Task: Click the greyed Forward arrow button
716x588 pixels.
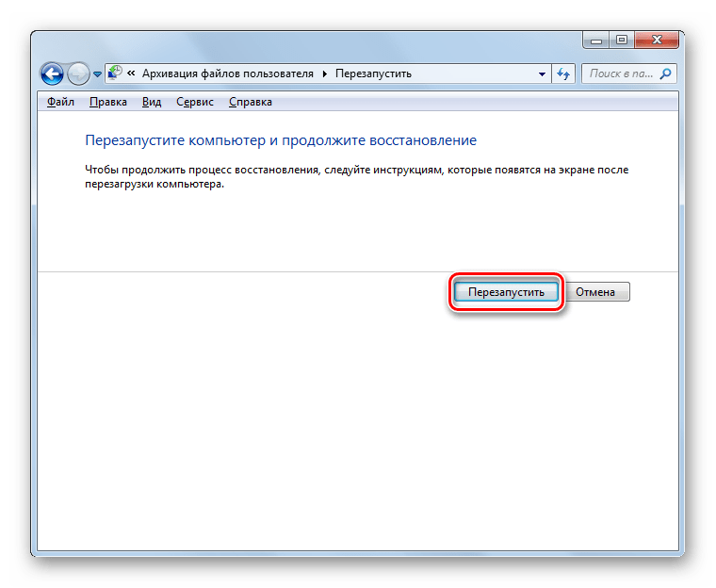Action: coord(78,73)
